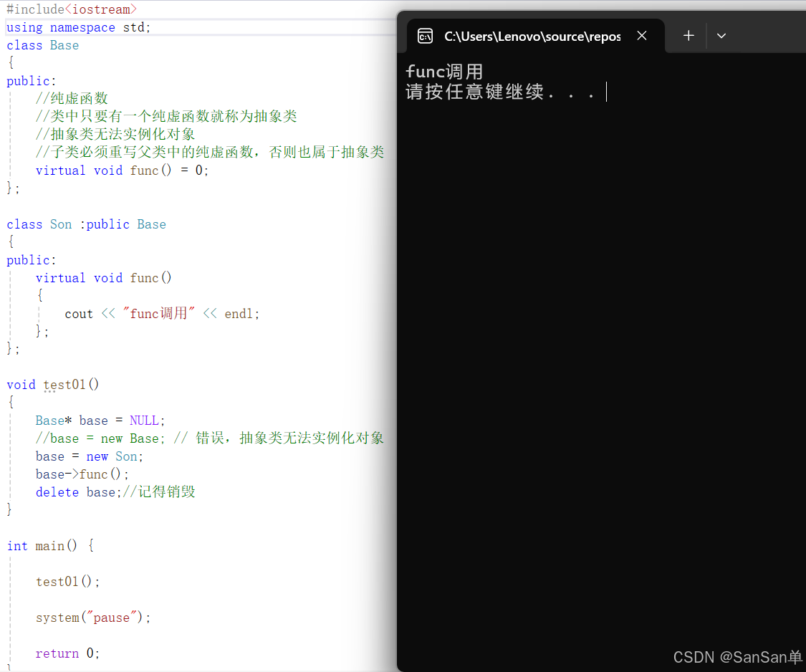
Task: Click the '//子类必须重写父类中的纯虚函数' comment line
Action: [x=210, y=152]
